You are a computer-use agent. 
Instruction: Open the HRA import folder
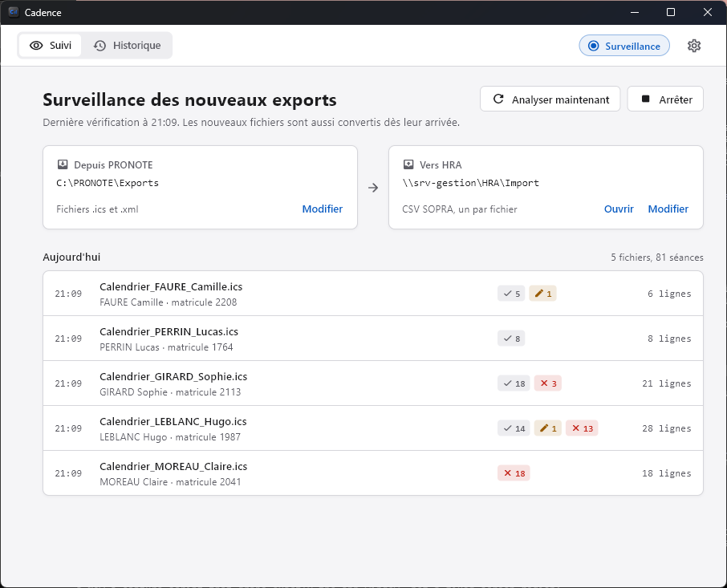pyautogui.click(x=619, y=209)
